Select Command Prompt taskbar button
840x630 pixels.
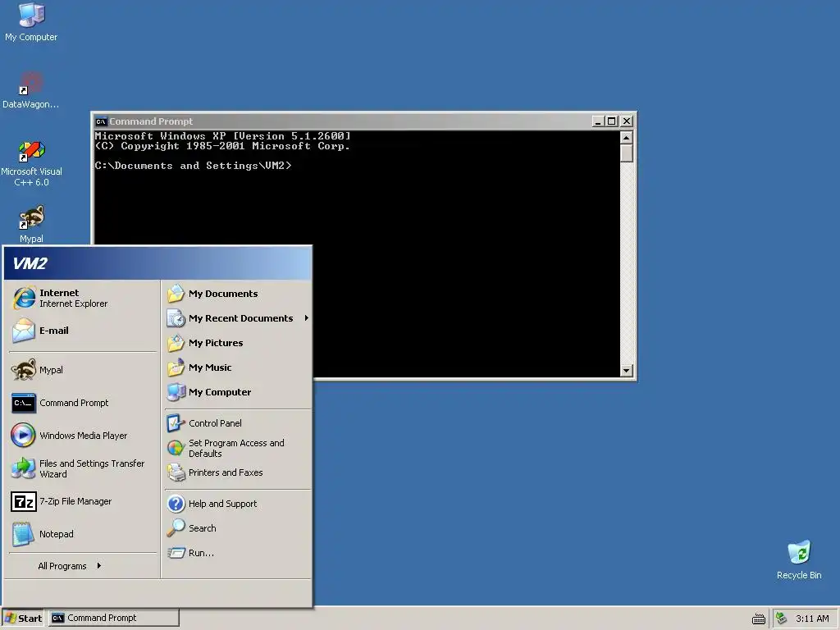click(x=114, y=619)
